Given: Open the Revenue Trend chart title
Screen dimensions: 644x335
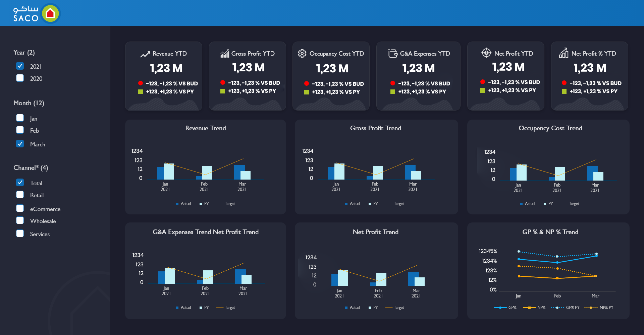Looking at the screenshot, I should (x=206, y=128).
